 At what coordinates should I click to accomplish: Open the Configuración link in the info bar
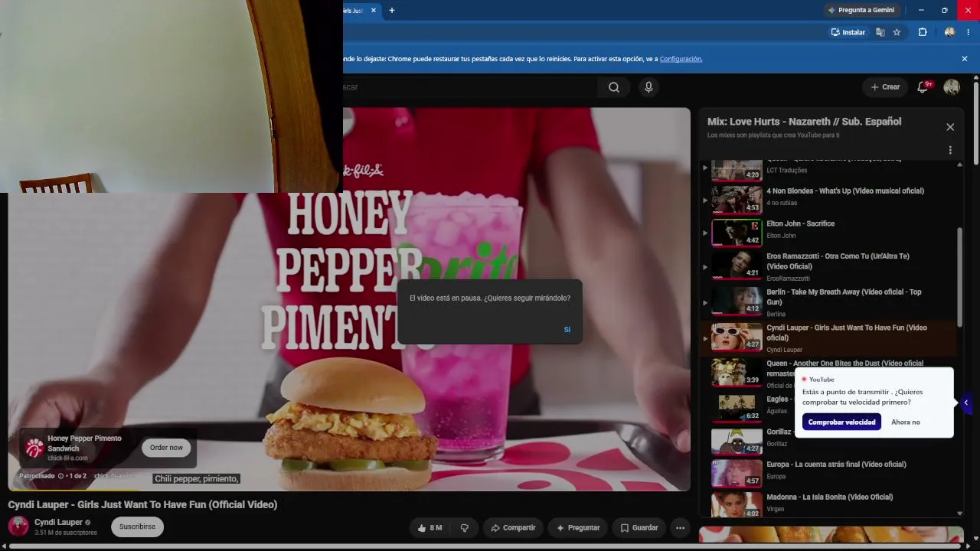[681, 59]
